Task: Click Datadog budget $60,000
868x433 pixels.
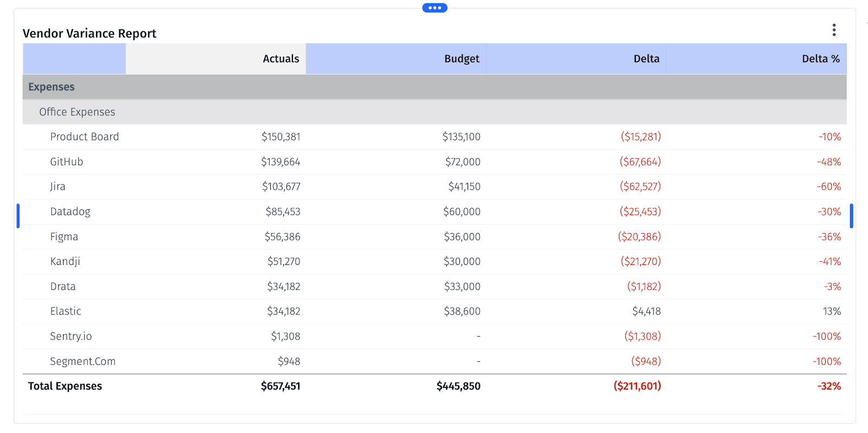Action: click(x=462, y=211)
